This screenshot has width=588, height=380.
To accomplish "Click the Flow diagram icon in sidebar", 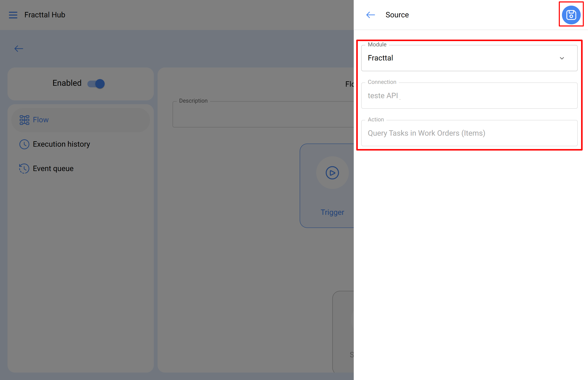I will point(24,120).
